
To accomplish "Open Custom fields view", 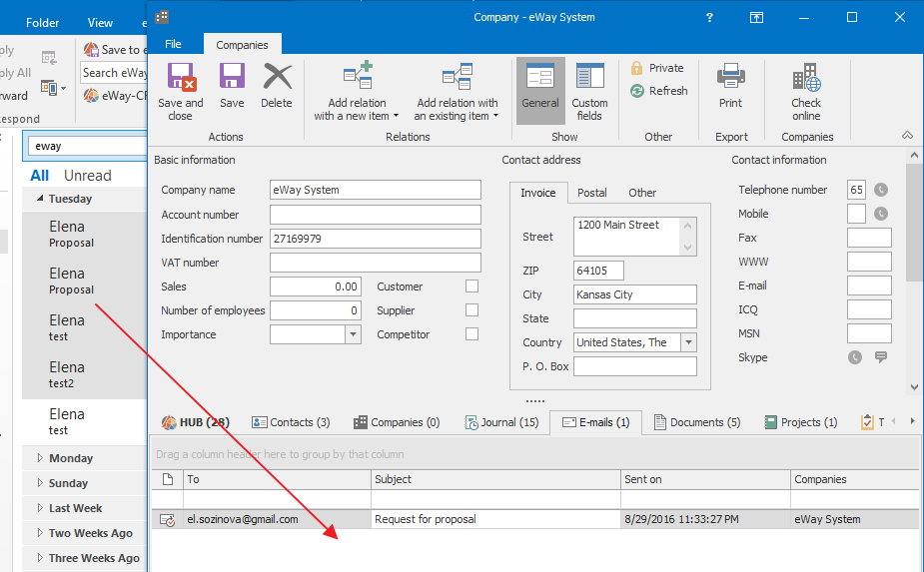I will (x=589, y=91).
